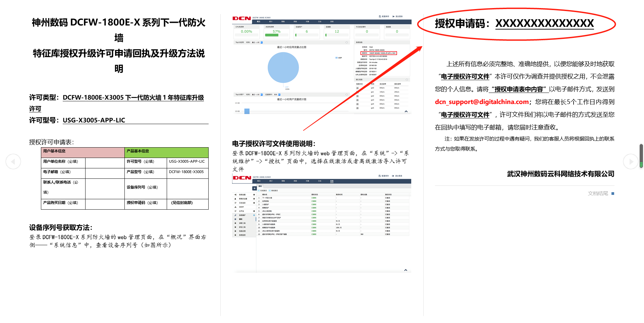Toggle the sidebar collapse button above 系统设置
The image size is (644, 323).
click(254, 188)
